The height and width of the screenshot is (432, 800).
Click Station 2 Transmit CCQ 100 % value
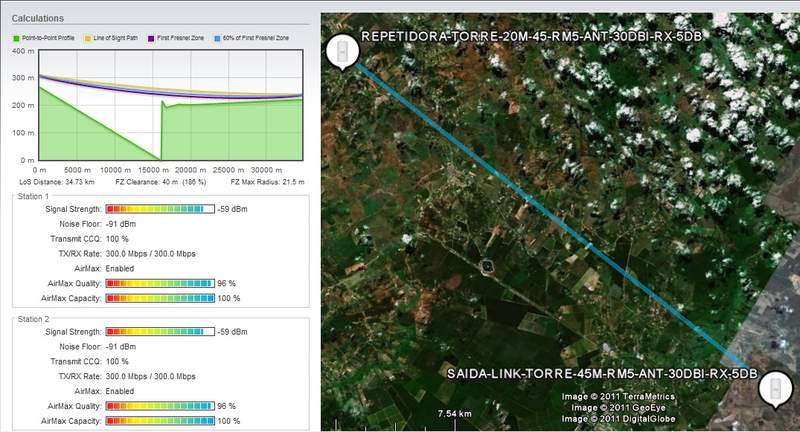pos(117,361)
